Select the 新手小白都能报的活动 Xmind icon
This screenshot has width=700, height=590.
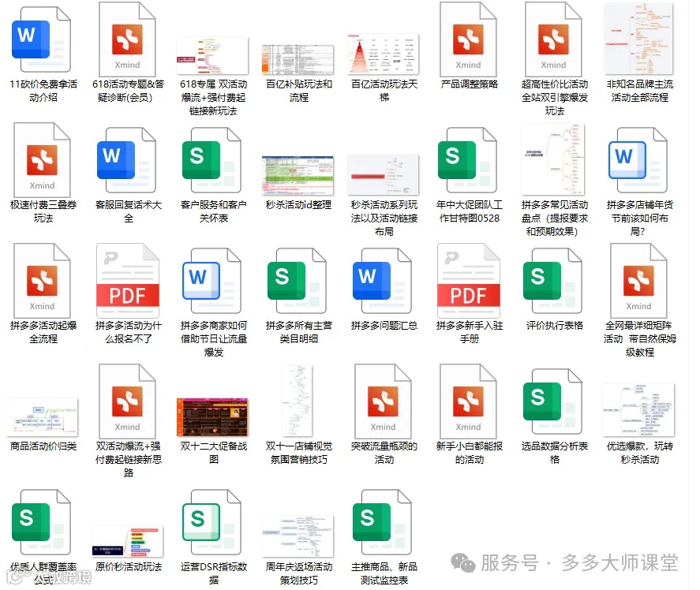click(468, 401)
